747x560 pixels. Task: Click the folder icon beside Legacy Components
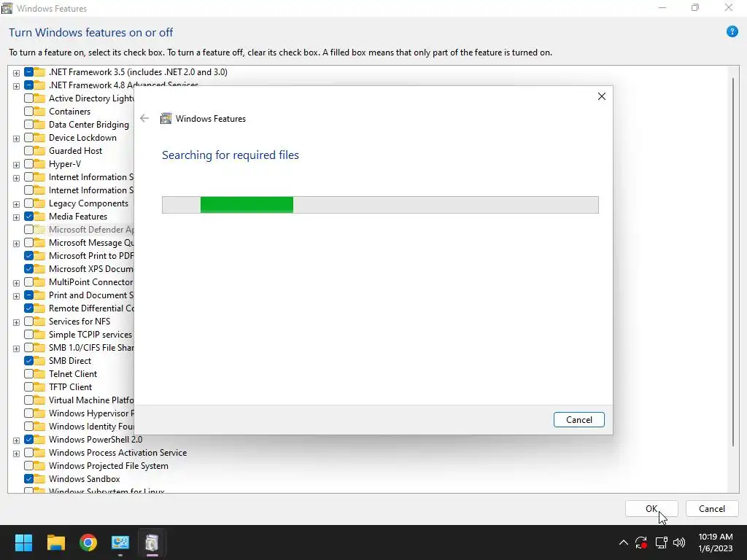[39, 203]
